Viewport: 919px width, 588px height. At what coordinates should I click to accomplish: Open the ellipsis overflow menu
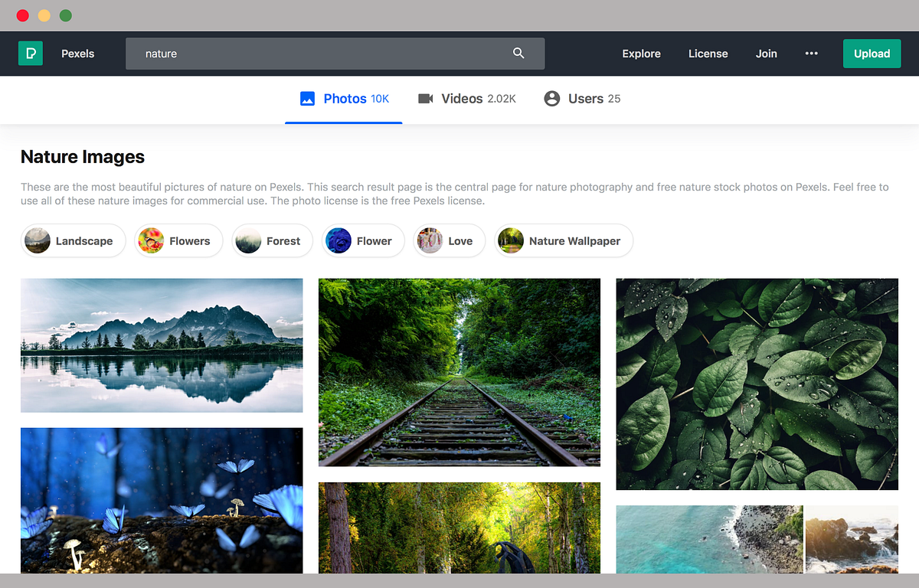811,54
